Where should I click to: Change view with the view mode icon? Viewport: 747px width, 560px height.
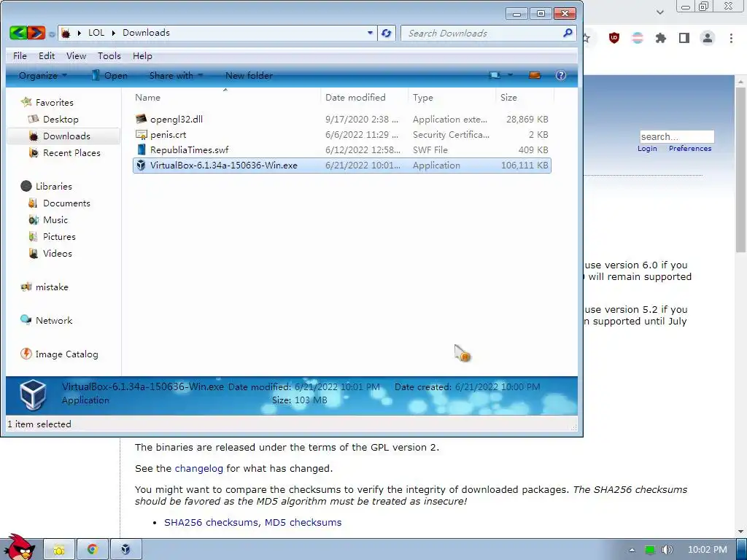495,75
